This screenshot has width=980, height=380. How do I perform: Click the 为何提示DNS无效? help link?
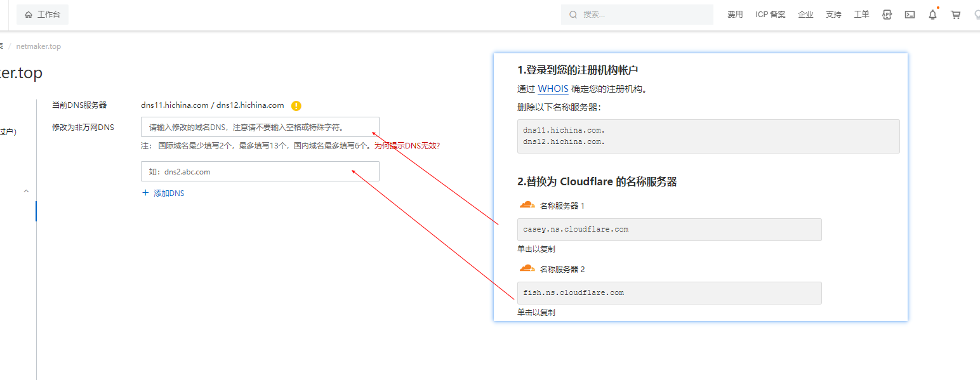click(x=407, y=146)
